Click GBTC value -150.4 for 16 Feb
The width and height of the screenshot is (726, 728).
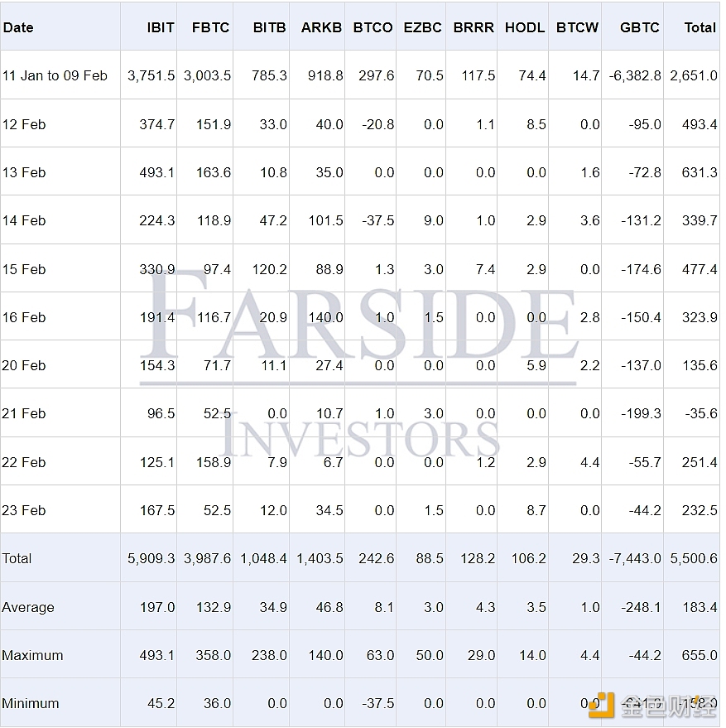pyautogui.click(x=641, y=317)
